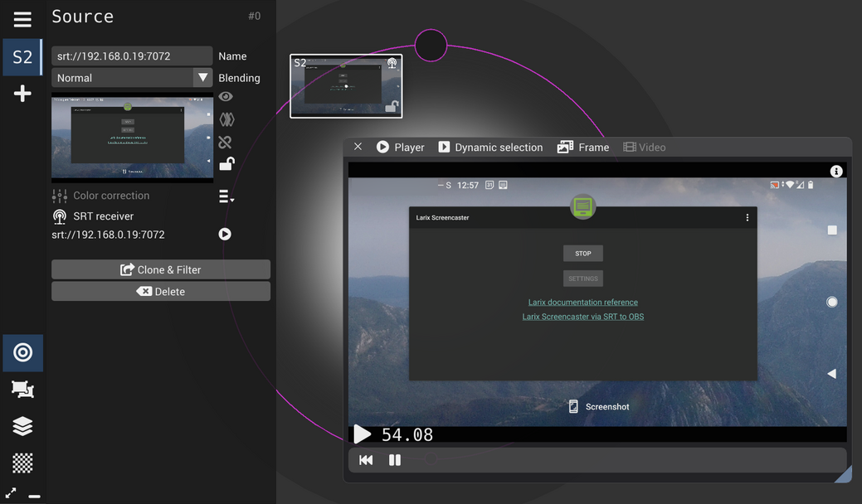
Task: Switch to the Dynamic selection tab
Action: (x=490, y=147)
